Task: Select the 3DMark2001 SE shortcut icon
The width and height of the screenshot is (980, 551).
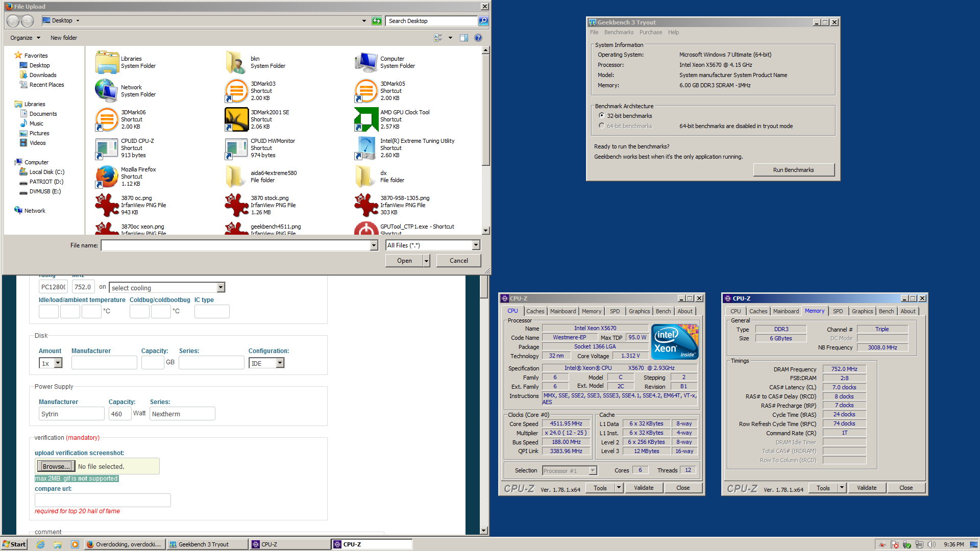Action: [x=236, y=119]
